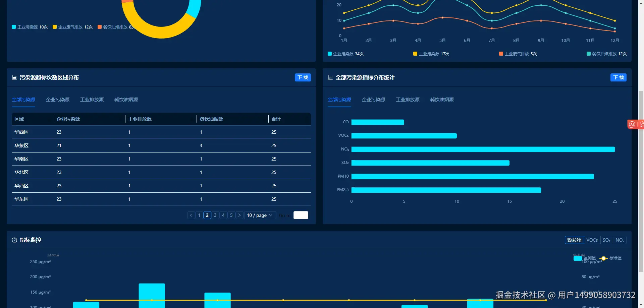The height and width of the screenshot is (308, 644).
Task: Select VOCs option in 指标监控
Action: (592, 240)
